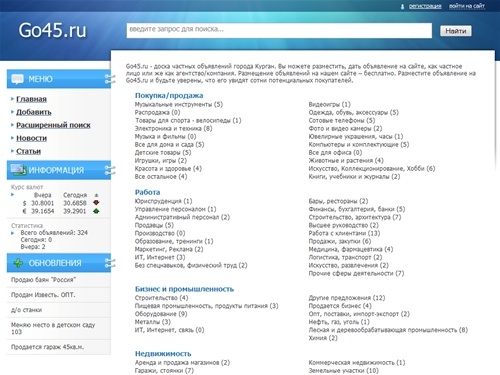Open Красота и здоровье (4) category
500x375 pixels.
[168, 168]
